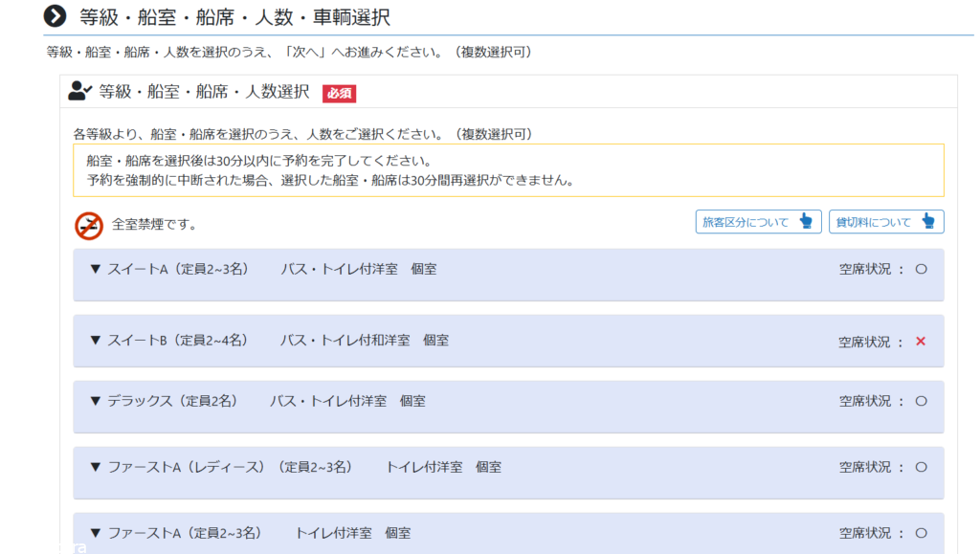Viewport: 980px width, 554px height.
Task: Click the person-check icon in the section header
Action: 79,92
